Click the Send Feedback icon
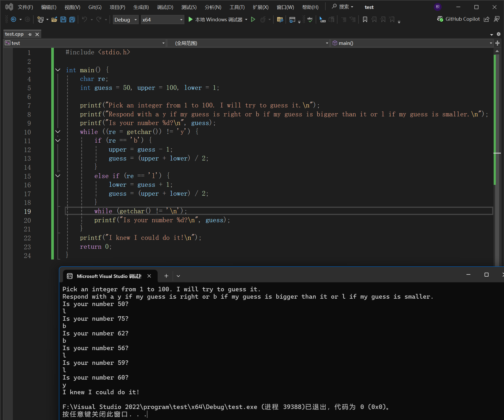 pyautogui.click(x=496, y=19)
